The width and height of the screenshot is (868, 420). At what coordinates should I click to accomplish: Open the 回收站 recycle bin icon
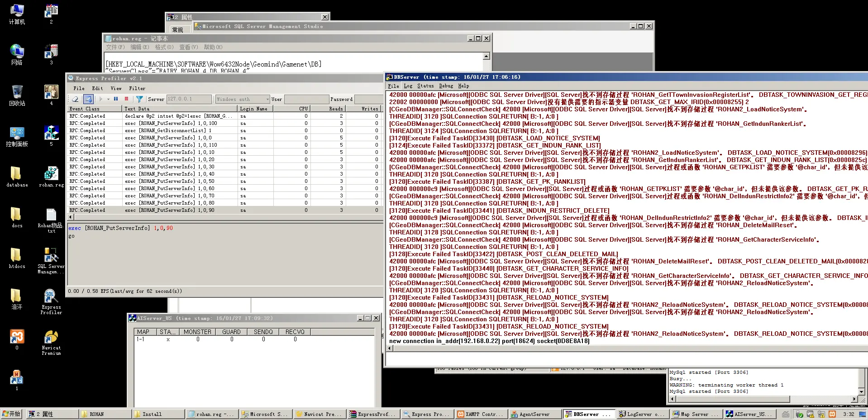[x=17, y=95]
